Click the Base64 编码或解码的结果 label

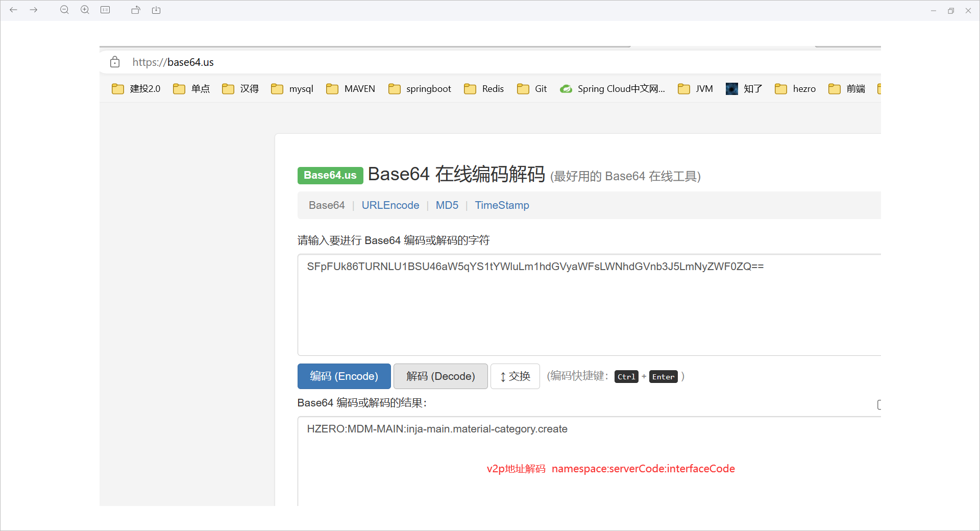point(362,403)
